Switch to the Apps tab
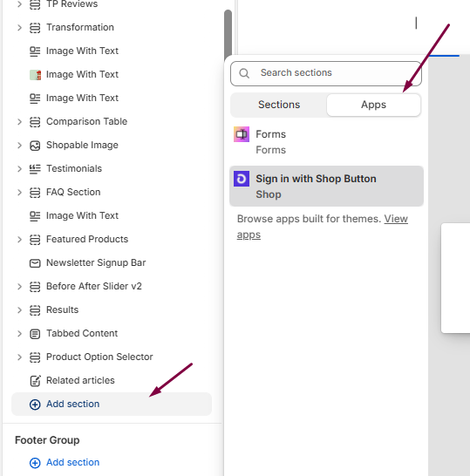 (x=373, y=105)
